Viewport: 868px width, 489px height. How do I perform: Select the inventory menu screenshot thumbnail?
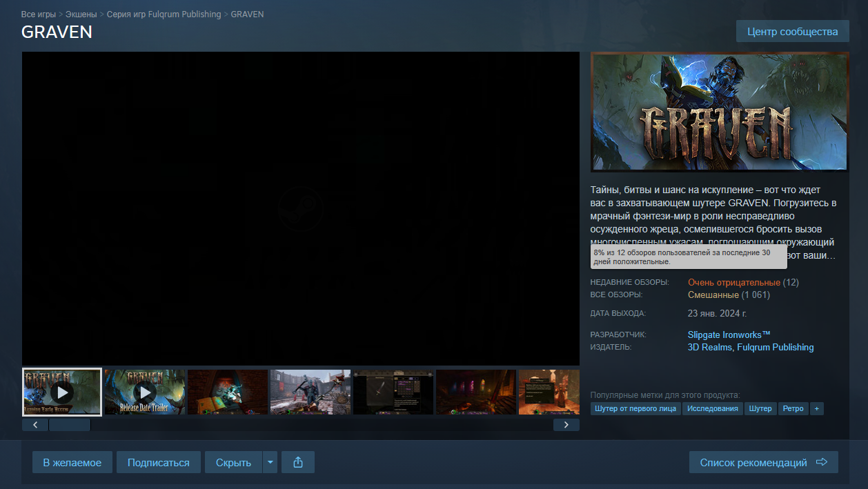pos(393,392)
